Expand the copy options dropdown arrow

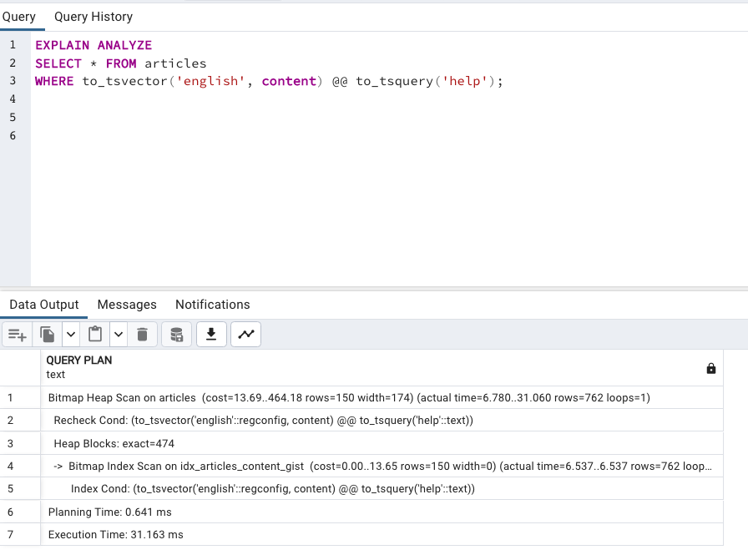[x=71, y=335]
